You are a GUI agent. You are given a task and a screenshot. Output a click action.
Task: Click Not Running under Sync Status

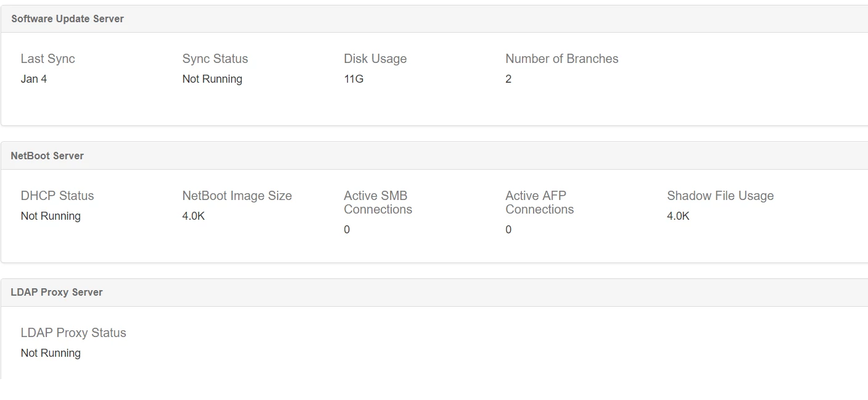212,79
